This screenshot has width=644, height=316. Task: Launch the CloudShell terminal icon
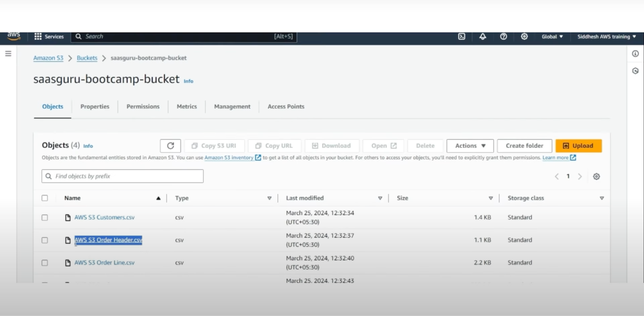(462, 37)
